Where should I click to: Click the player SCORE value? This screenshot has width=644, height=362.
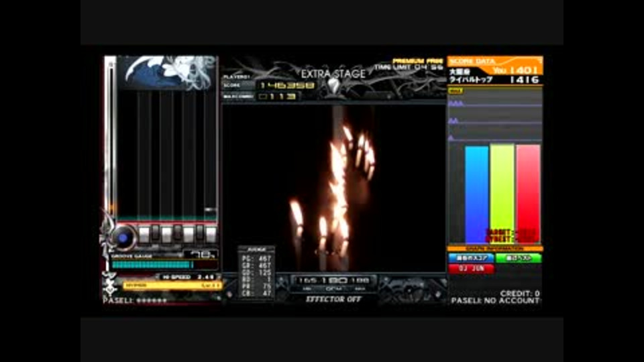pyautogui.click(x=288, y=85)
